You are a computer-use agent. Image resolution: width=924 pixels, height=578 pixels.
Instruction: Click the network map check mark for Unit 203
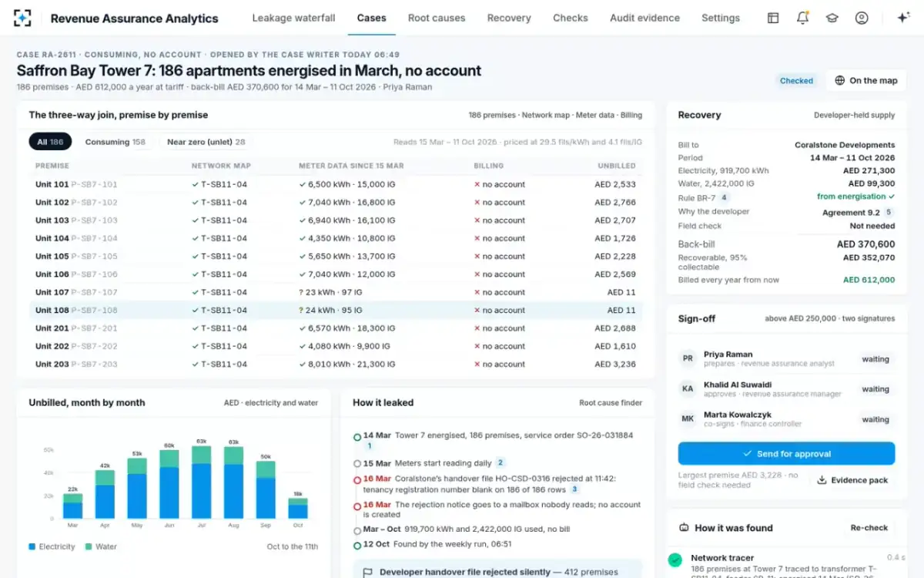coord(196,364)
